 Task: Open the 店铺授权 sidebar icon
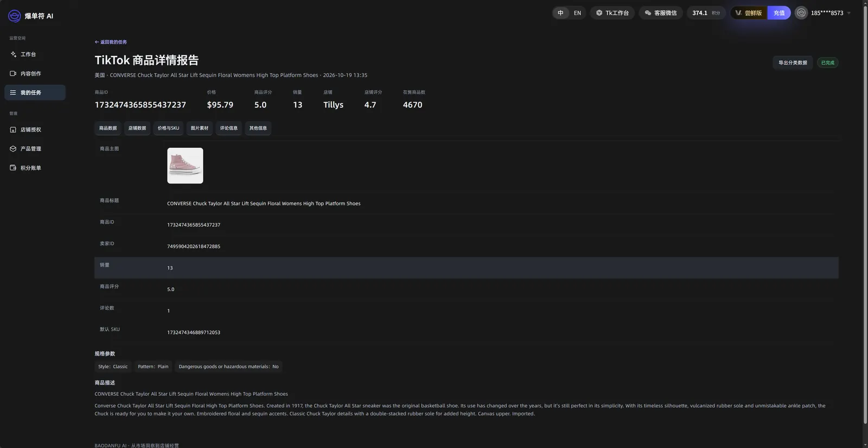(13, 130)
